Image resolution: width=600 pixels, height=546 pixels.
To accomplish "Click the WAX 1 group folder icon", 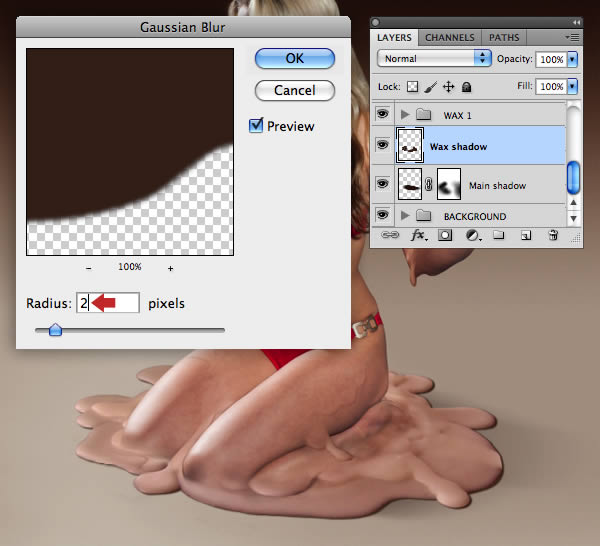I will click(424, 114).
